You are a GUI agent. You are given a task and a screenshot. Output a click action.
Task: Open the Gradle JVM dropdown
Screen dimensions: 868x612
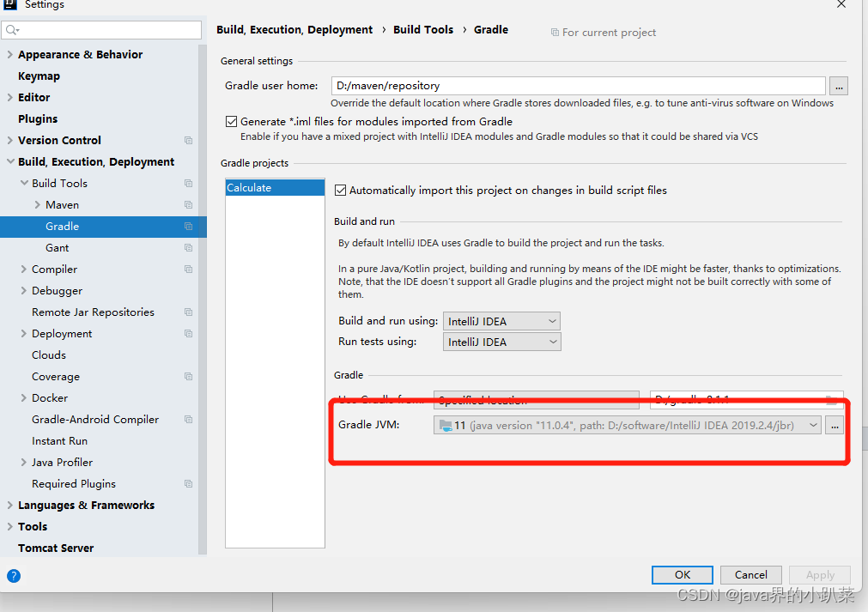(627, 426)
